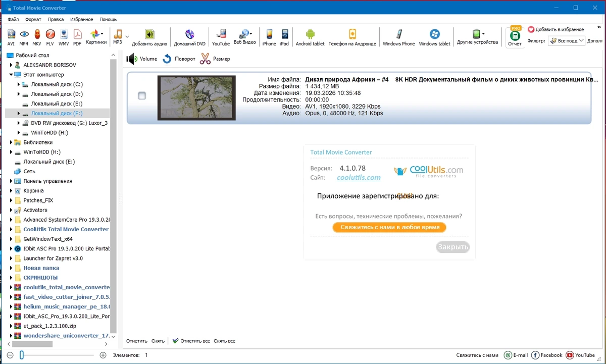Screen dimensions: 606x364
Task: Pick the PDF format icon
Action: [77, 37]
